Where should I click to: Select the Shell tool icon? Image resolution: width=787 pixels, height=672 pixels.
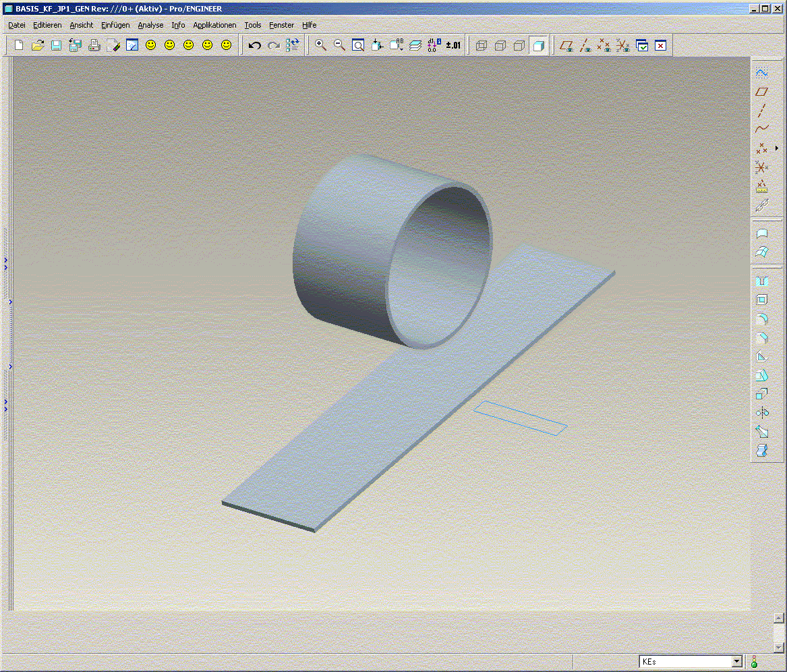tap(762, 300)
